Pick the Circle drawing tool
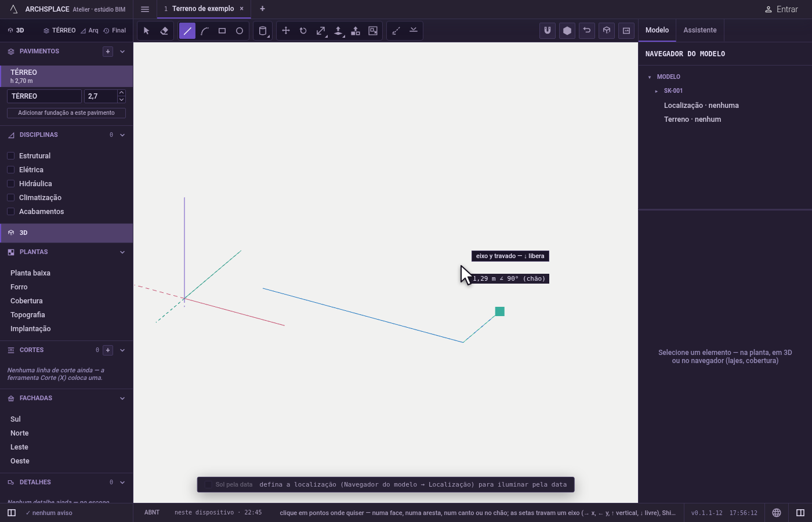Screen dimensions: 812x522 tap(240, 31)
